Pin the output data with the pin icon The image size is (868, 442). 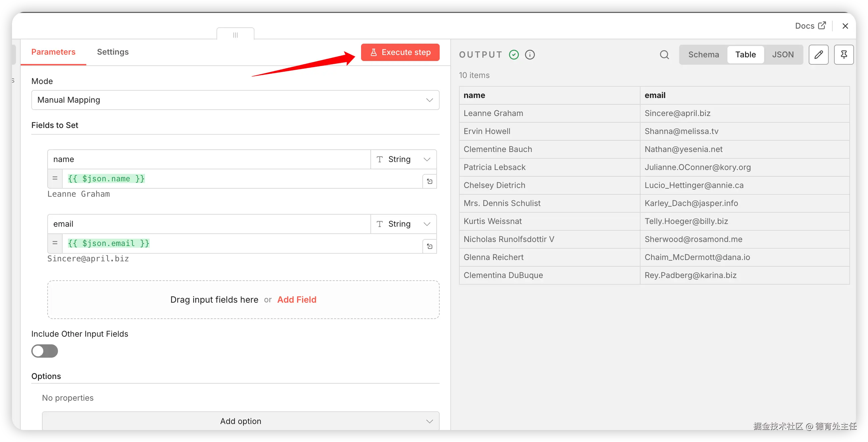(x=843, y=54)
